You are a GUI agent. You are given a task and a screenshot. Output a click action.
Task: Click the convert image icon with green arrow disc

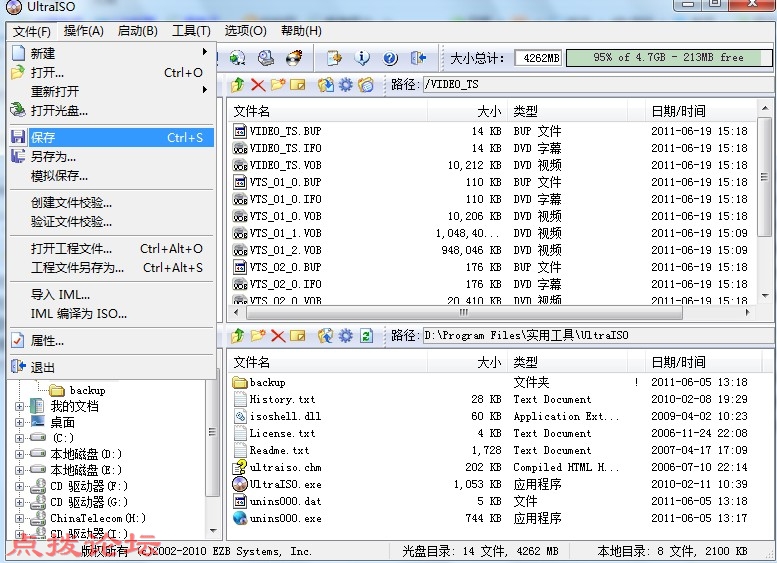coord(237,58)
